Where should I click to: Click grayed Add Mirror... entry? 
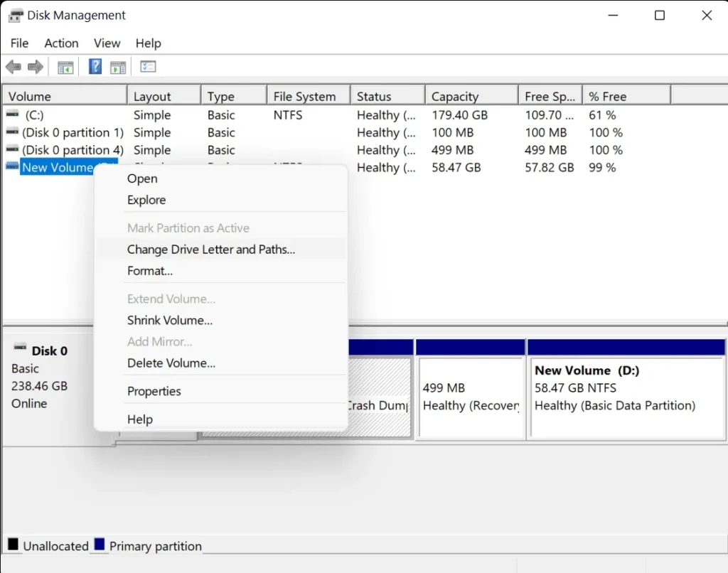pyautogui.click(x=221, y=342)
